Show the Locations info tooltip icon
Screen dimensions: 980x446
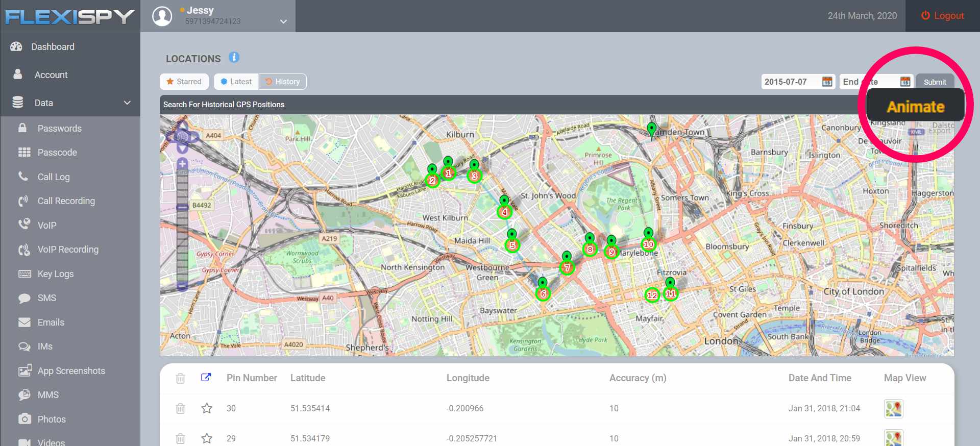(x=234, y=57)
